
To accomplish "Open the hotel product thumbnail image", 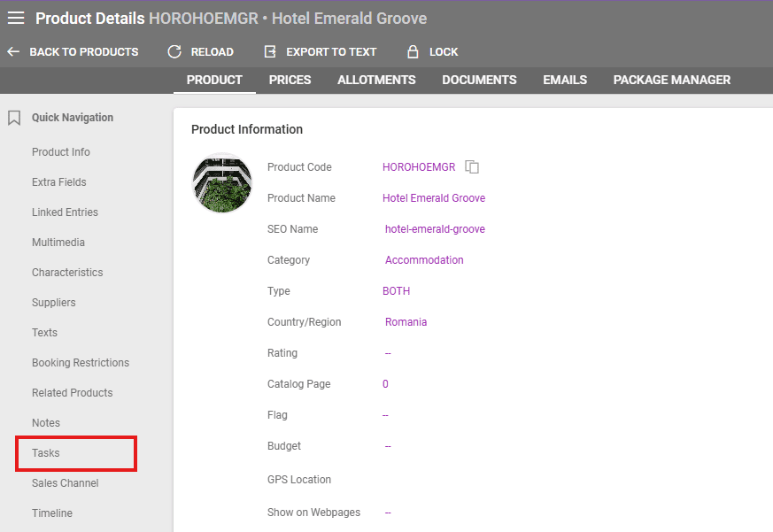I will point(222,183).
